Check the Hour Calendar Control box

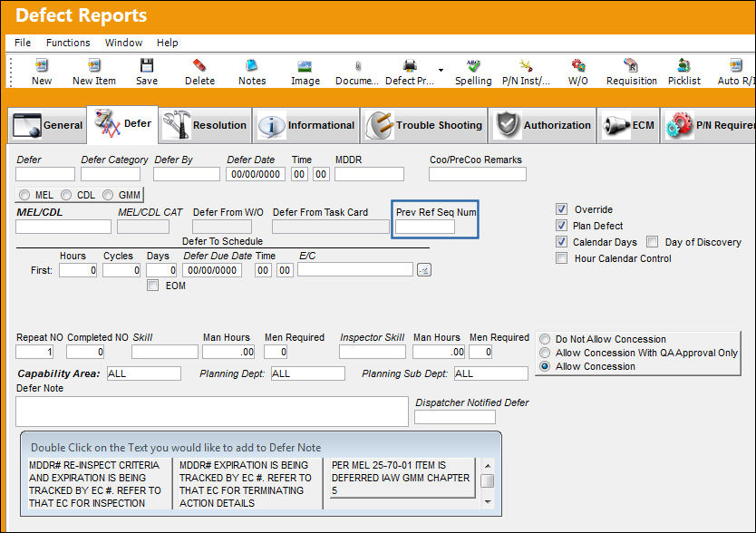tap(561, 258)
